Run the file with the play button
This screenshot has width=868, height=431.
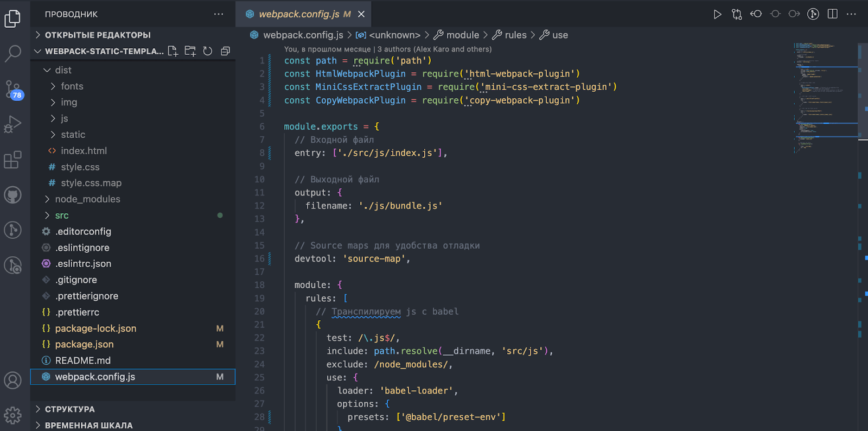tap(717, 14)
